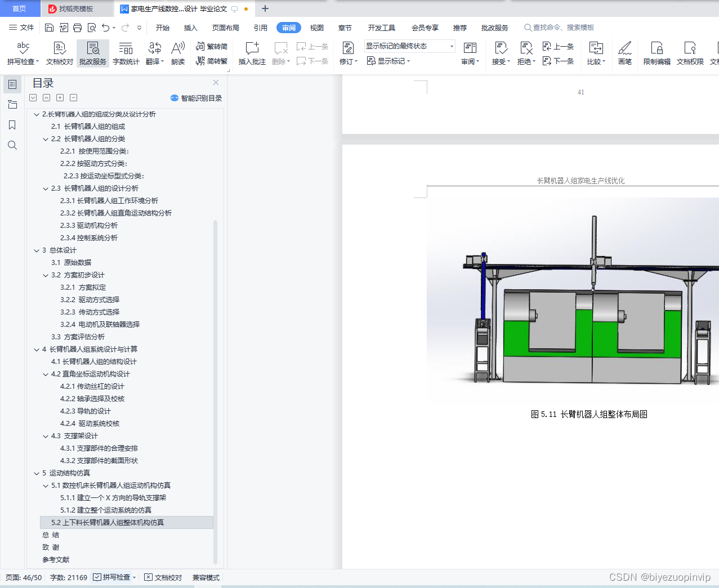Collapse section 5.1 数控机床长臂机器人组运动机构仿真
The height and width of the screenshot is (588, 719).
point(46,486)
